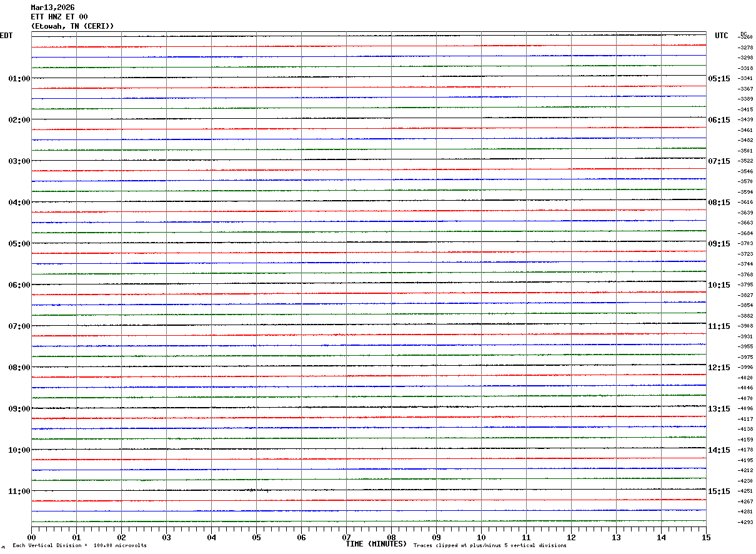Click the '03' minute axis tick label

(166, 537)
